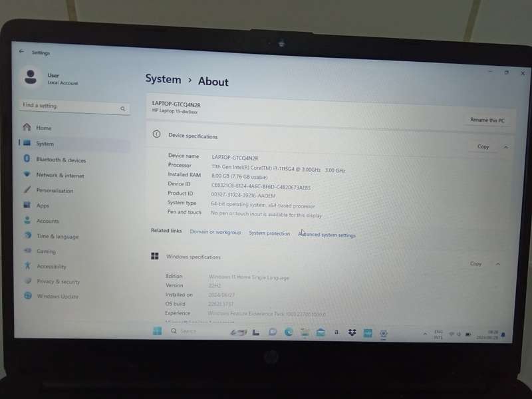Click the HP Laptop model name under the PC name
The width and height of the screenshot is (532, 399).
pos(175,111)
